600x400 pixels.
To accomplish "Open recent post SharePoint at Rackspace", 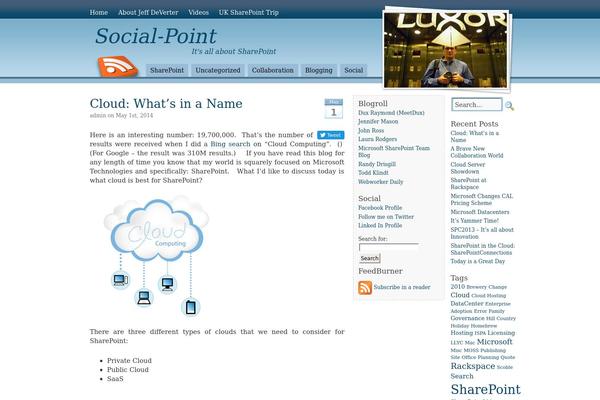I will (x=468, y=184).
